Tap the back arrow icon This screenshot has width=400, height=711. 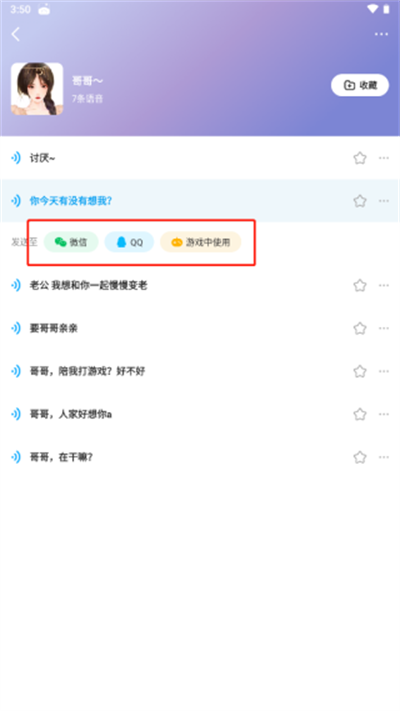coord(16,34)
